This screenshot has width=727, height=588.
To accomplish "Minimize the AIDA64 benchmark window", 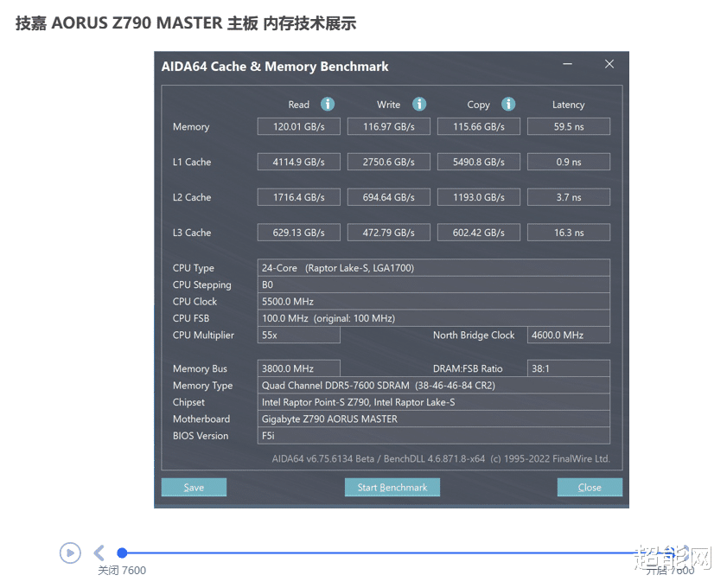I will coord(567,64).
